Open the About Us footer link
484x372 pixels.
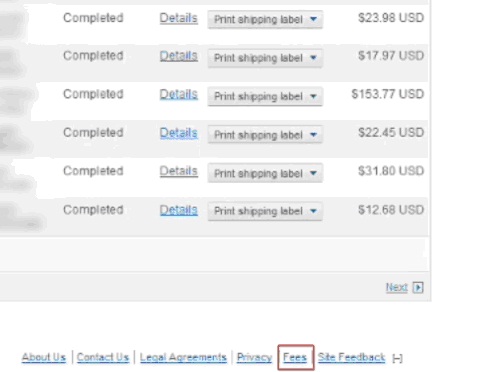pos(44,358)
